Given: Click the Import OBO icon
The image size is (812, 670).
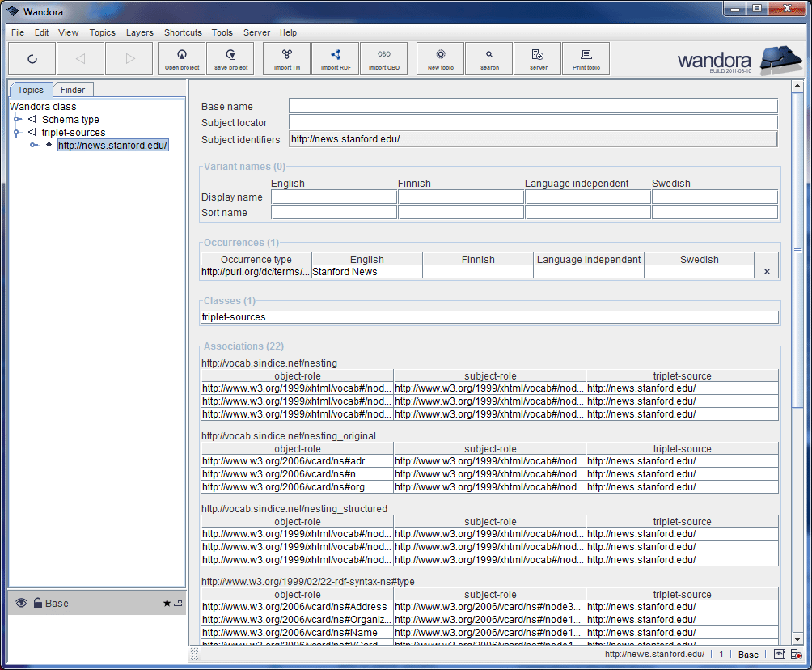Looking at the screenshot, I should tap(383, 58).
